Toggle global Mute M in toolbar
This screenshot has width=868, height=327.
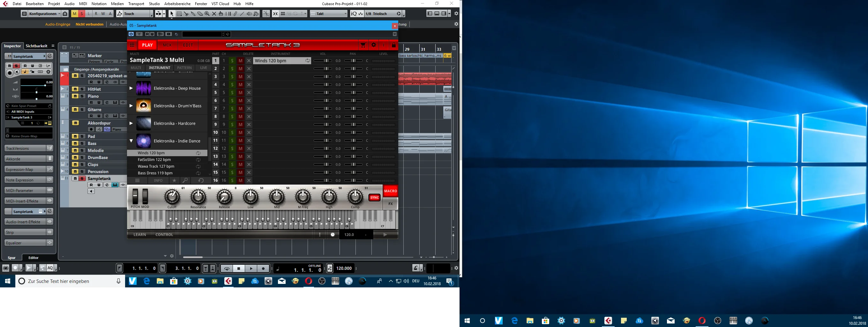pyautogui.click(x=74, y=14)
